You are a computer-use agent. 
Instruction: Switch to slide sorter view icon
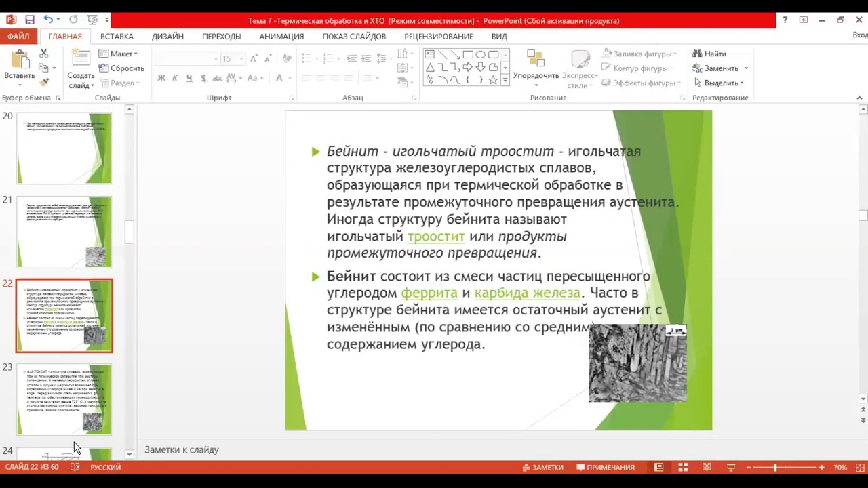tap(683, 468)
